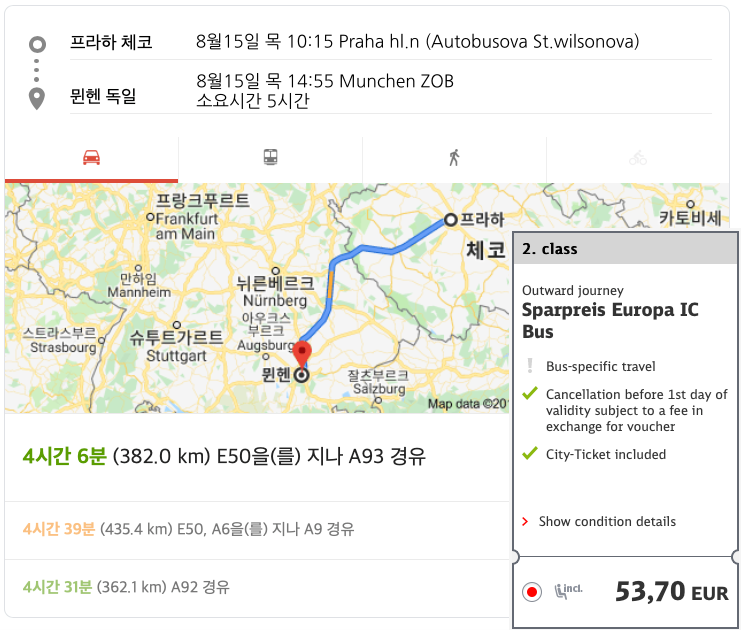
Task: Switch to the walking directions tab
Action: click(x=454, y=158)
